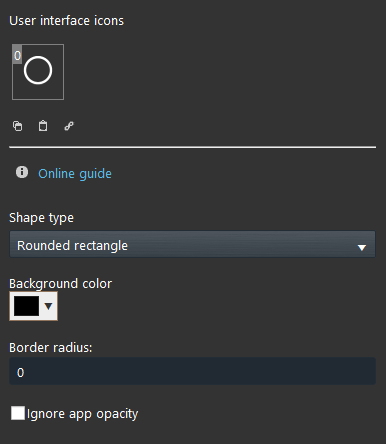
Task: Click the copy icon under the thumbnail
Action: click(x=18, y=126)
